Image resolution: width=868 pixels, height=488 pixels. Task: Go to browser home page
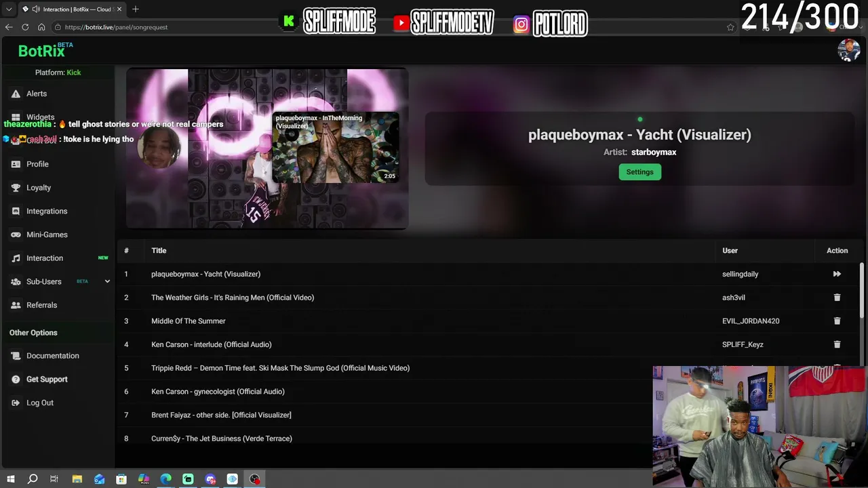(41, 27)
